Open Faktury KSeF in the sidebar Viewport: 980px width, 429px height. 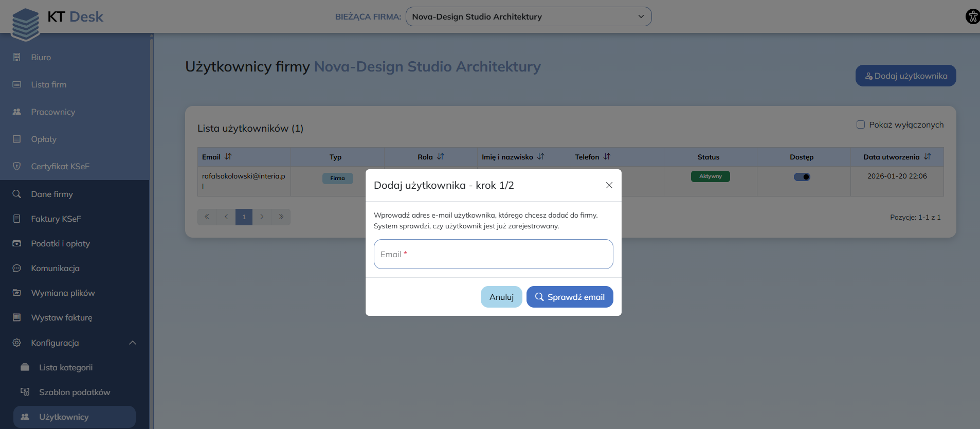coord(56,219)
